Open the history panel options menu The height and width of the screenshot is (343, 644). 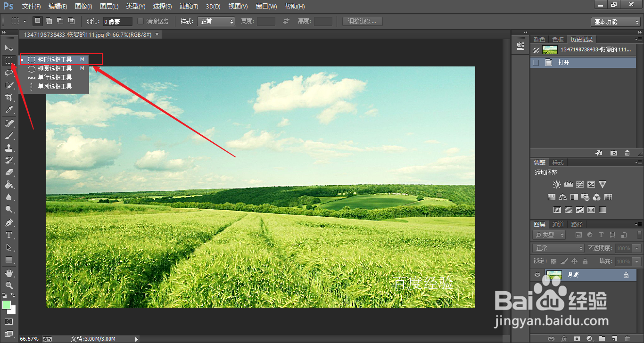638,40
